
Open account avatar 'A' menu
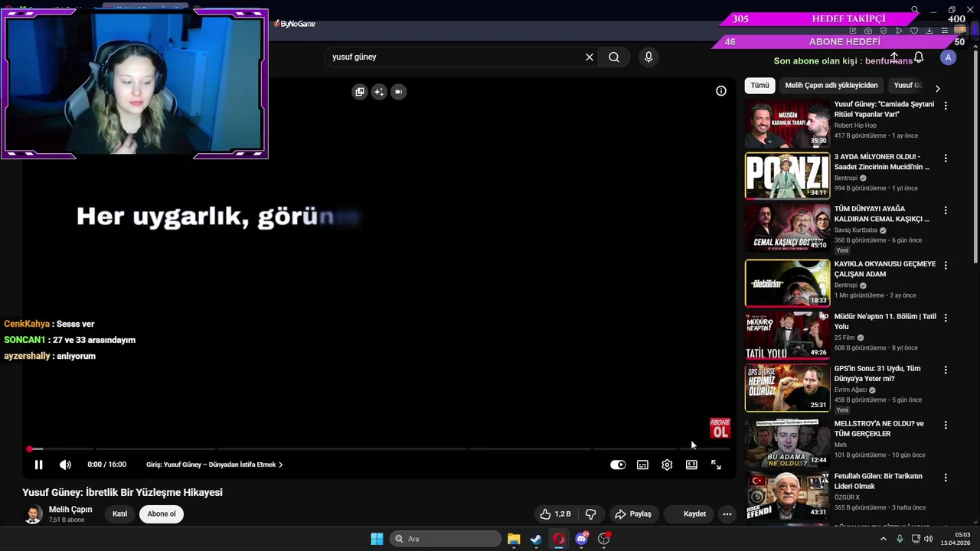[949, 57]
